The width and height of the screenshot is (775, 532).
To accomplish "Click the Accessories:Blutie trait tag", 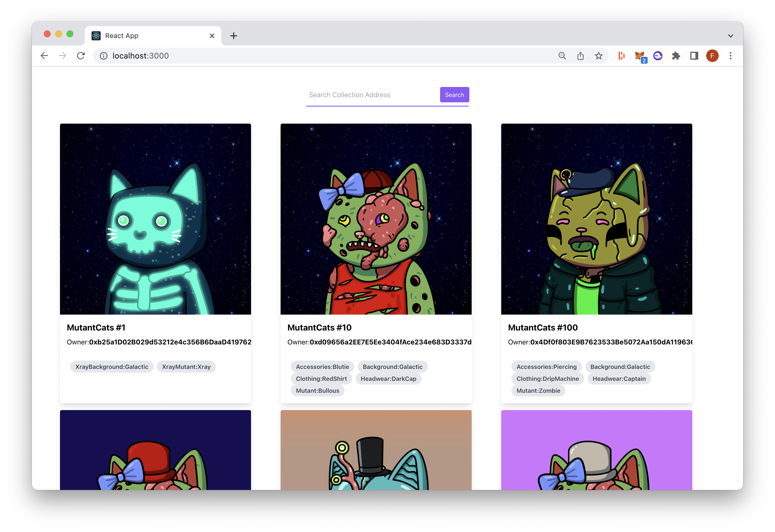I will click(322, 367).
